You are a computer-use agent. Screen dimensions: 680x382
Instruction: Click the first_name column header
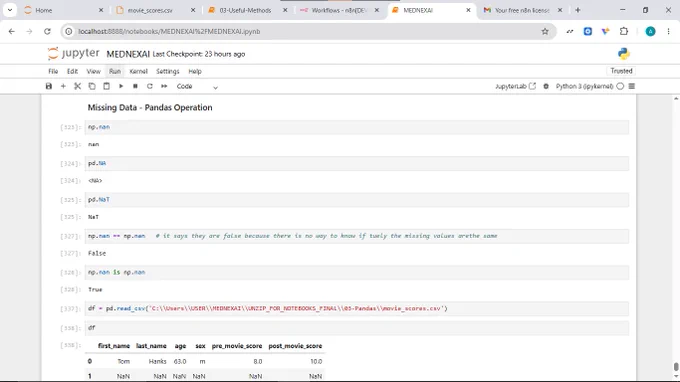click(x=114, y=346)
